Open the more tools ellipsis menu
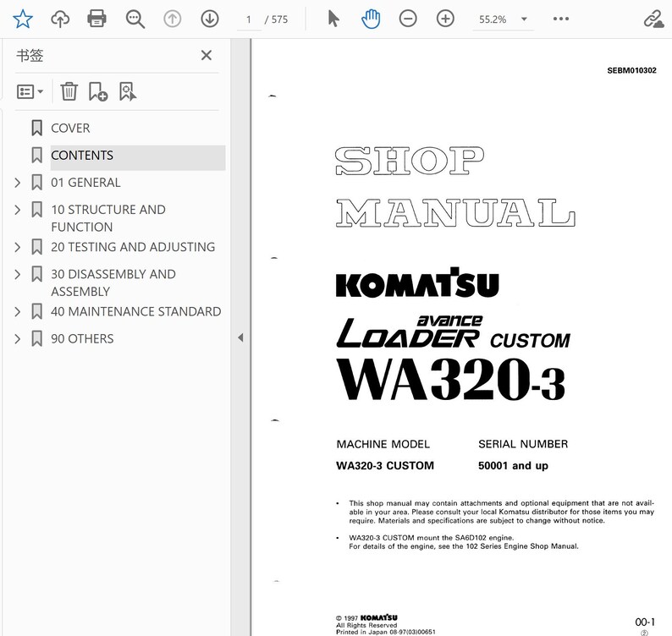This screenshot has height=636, width=672. click(561, 19)
